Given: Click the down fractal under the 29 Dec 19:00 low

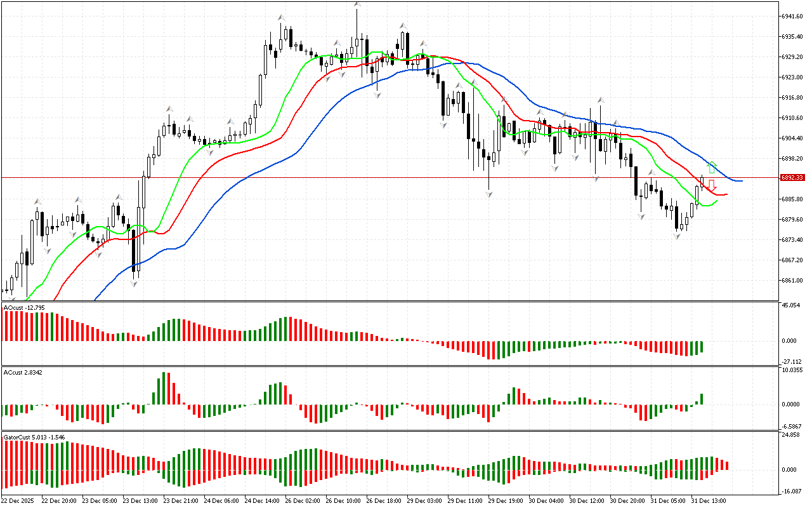Looking at the screenshot, I should coord(489,194).
